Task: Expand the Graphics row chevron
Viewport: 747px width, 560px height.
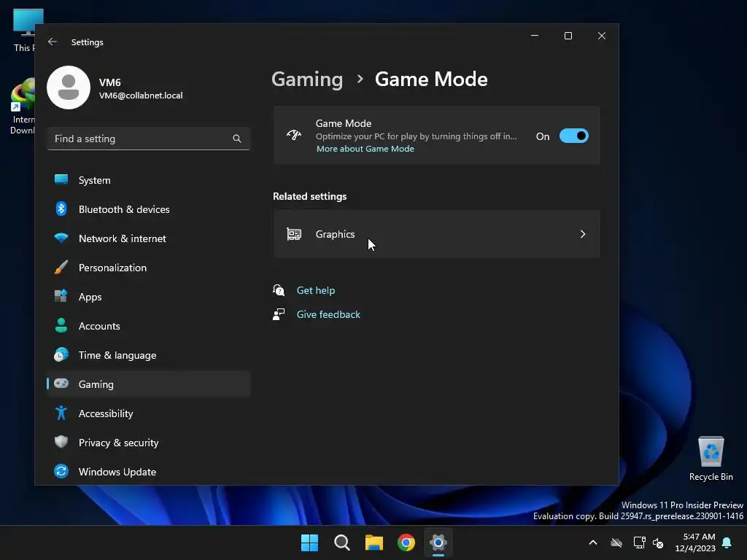Action: tap(583, 234)
